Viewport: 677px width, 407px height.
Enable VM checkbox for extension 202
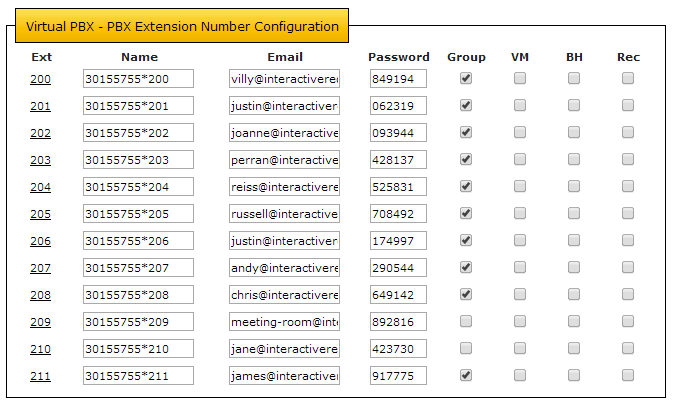[520, 132]
